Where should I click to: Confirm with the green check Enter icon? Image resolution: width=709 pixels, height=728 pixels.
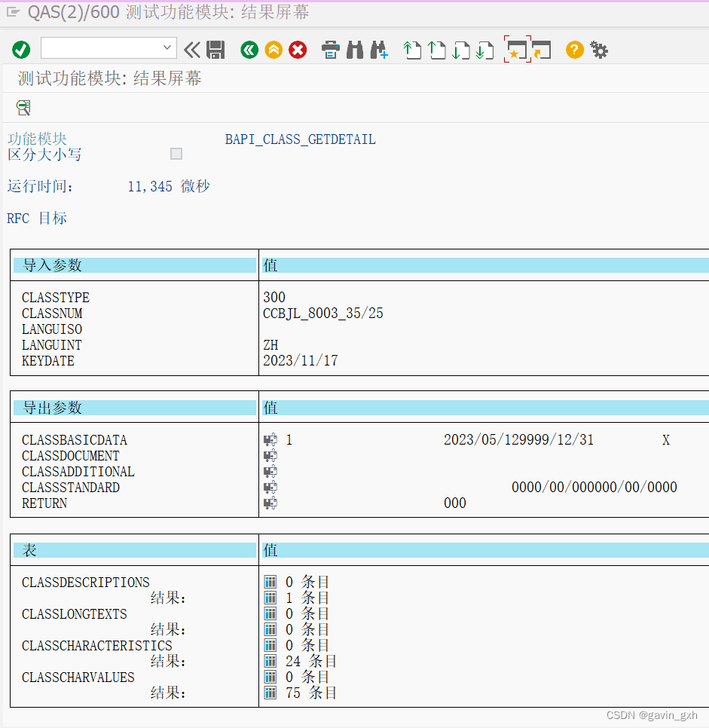[20, 49]
